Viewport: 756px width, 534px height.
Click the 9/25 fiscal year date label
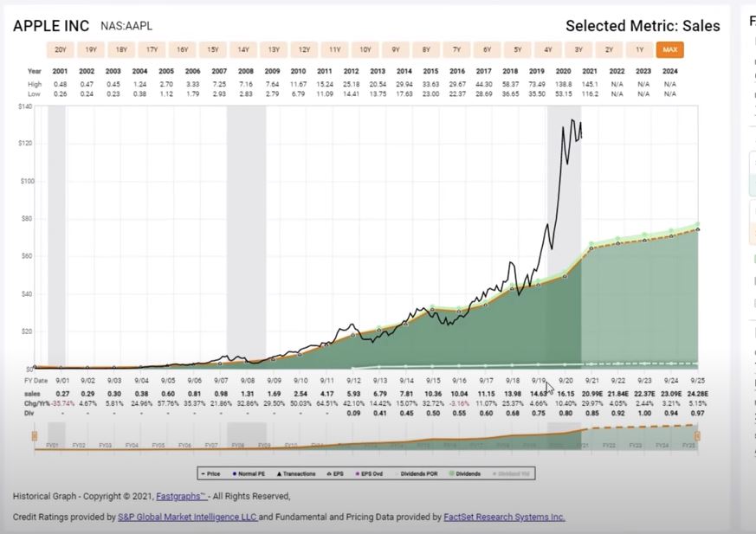pyautogui.click(x=698, y=381)
